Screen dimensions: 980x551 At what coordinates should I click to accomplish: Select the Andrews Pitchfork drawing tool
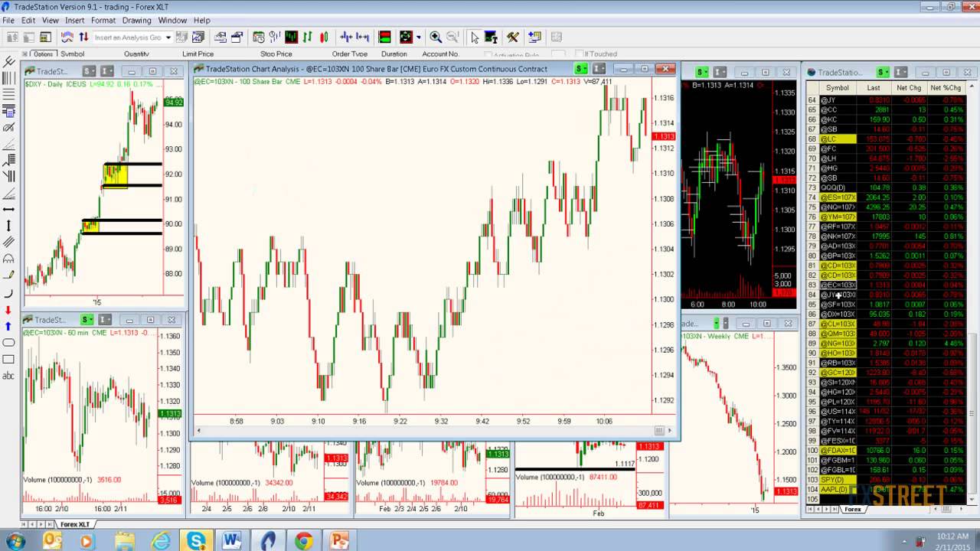pyautogui.click(x=8, y=62)
